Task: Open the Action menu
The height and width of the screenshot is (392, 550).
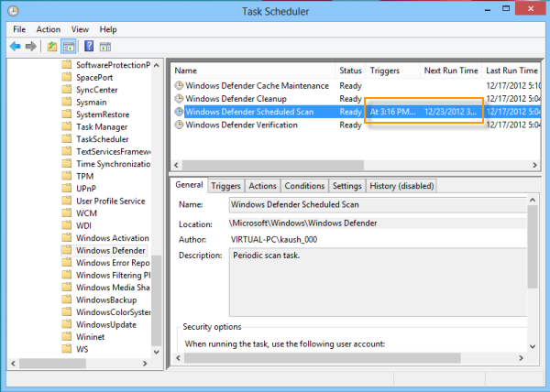Action: pos(49,29)
